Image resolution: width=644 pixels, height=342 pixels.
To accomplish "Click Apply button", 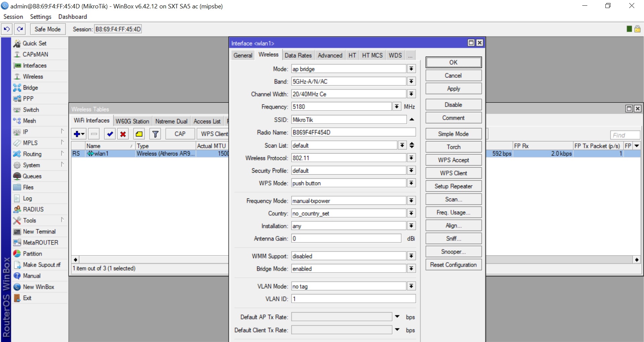I will [453, 89].
